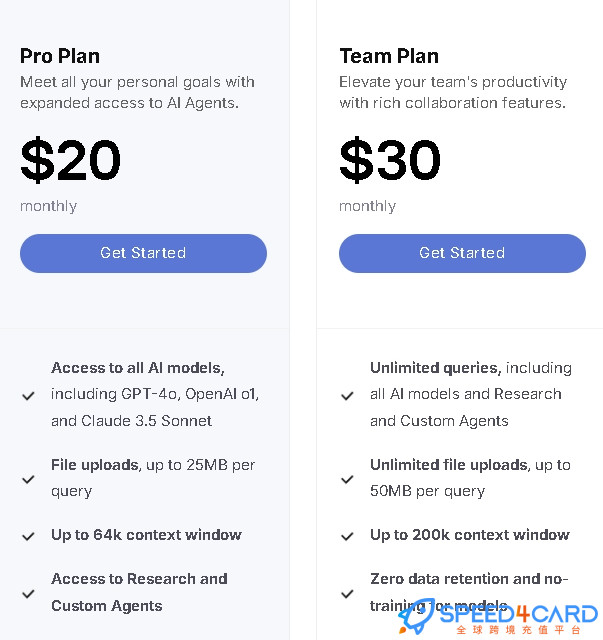
Task: Click checkmark beside Access to all AI models
Action: coord(28,396)
